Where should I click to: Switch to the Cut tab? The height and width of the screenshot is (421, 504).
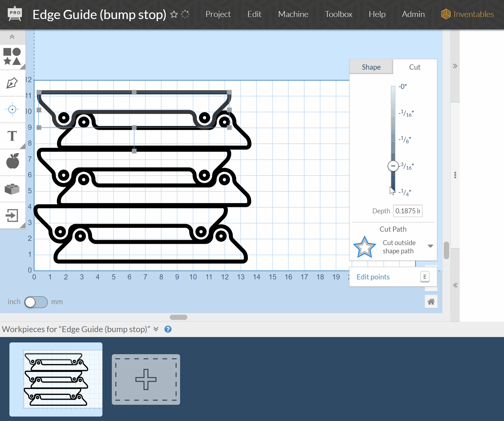(415, 67)
